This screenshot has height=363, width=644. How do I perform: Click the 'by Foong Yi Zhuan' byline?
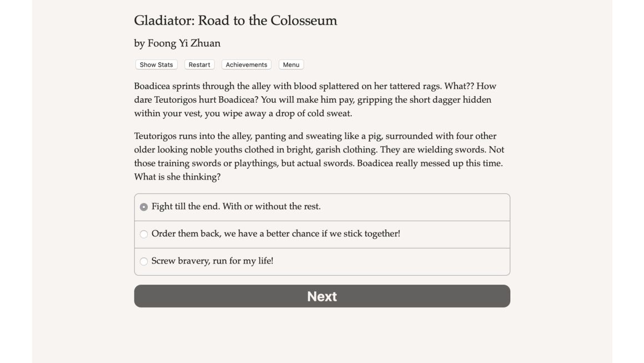click(177, 43)
